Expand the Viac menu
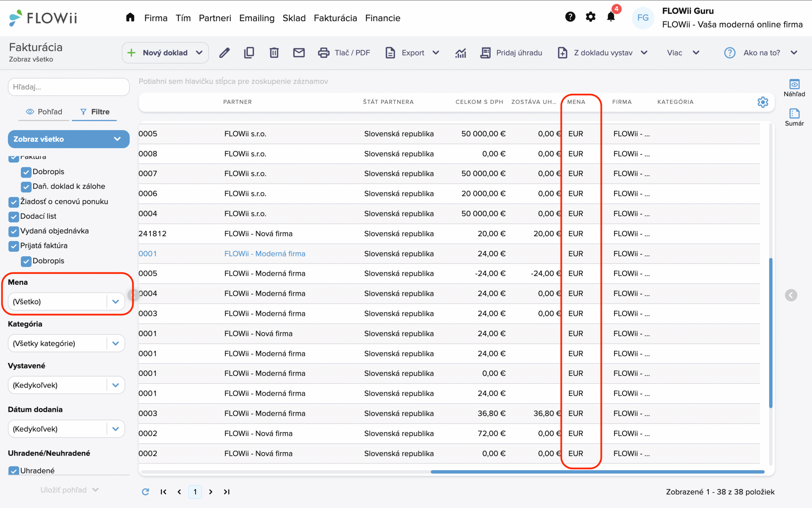This screenshot has width=812, height=508. 683,53
